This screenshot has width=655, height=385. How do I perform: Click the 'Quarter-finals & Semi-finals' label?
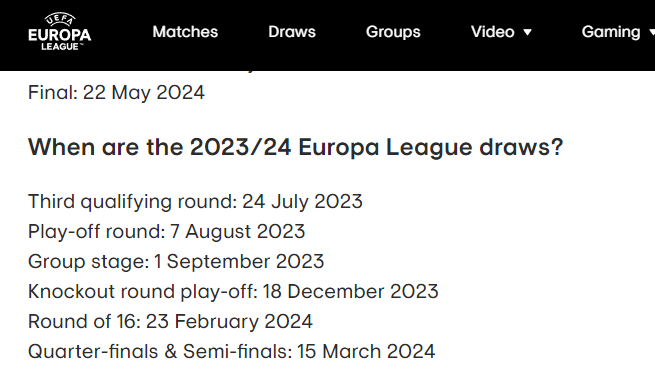(158, 352)
